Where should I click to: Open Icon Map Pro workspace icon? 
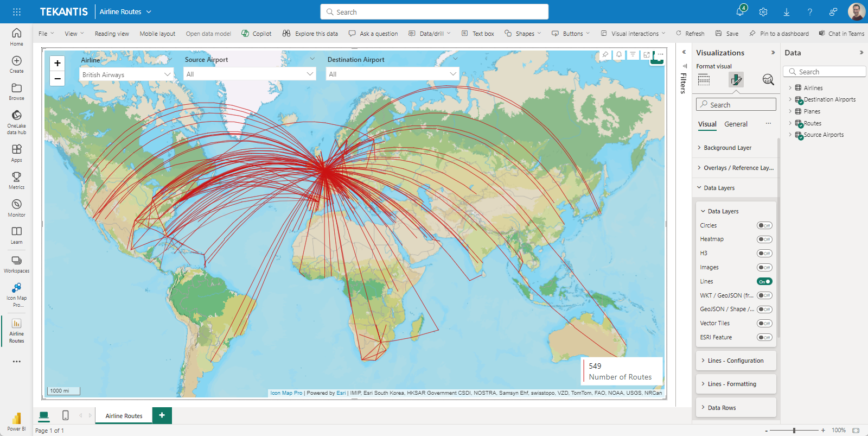click(16, 295)
